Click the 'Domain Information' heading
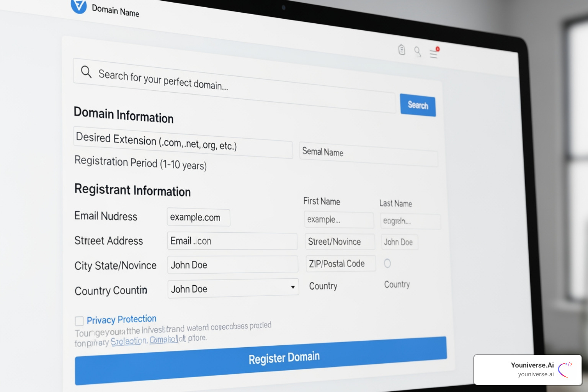588x392 pixels. [x=124, y=115]
